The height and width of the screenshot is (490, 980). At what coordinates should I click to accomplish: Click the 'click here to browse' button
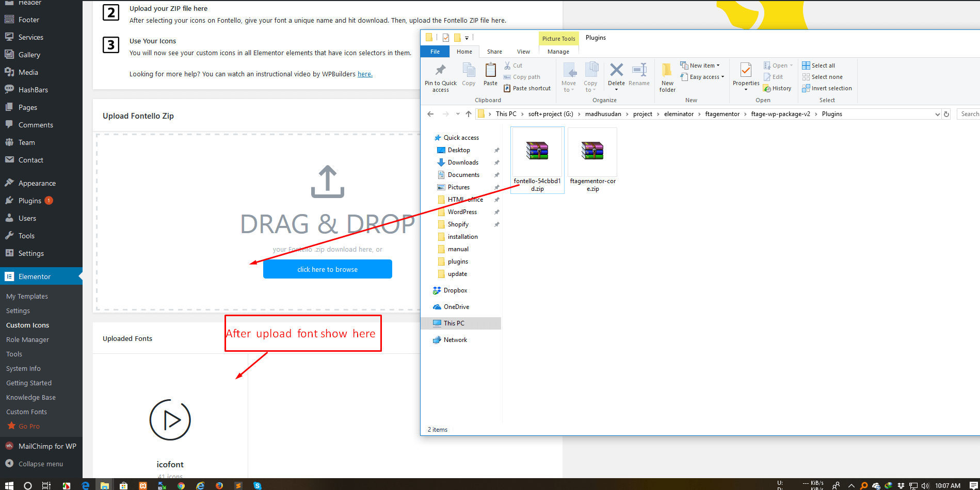tap(328, 269)
